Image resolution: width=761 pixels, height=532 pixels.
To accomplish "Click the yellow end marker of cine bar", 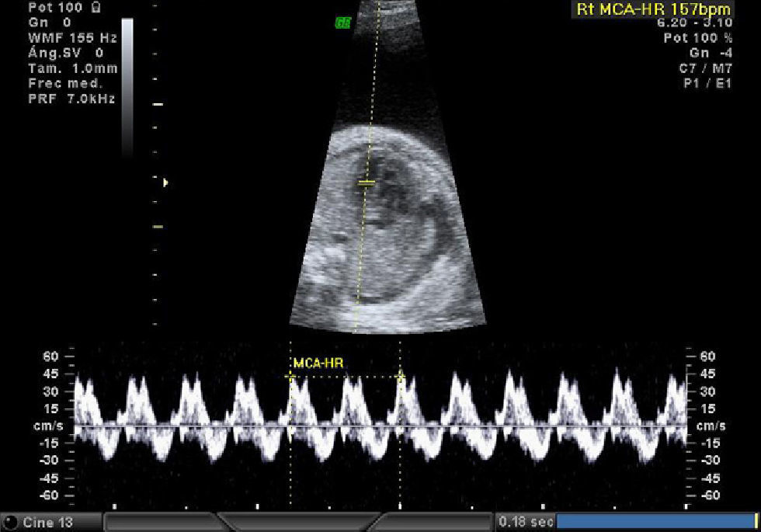I will point(756,522).
